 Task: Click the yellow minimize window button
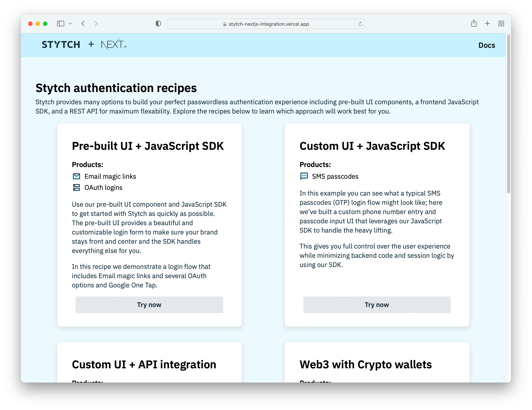tap(38, 24)
